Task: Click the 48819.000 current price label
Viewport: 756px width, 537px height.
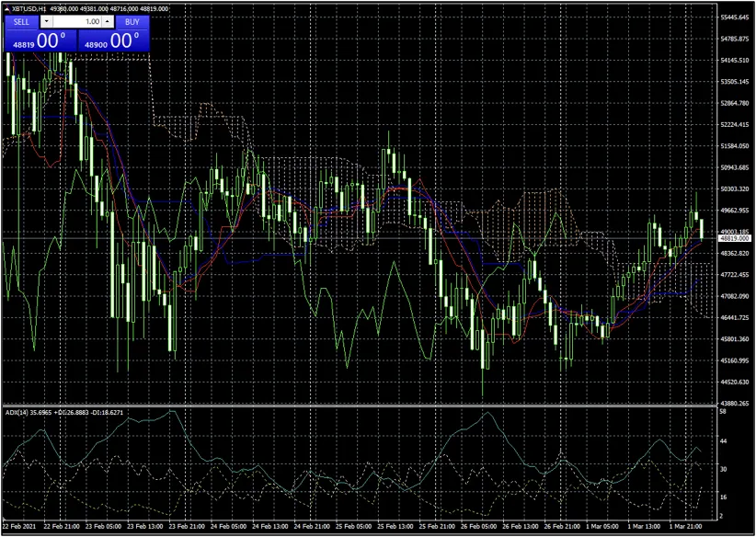Action: tap(734, 238)
